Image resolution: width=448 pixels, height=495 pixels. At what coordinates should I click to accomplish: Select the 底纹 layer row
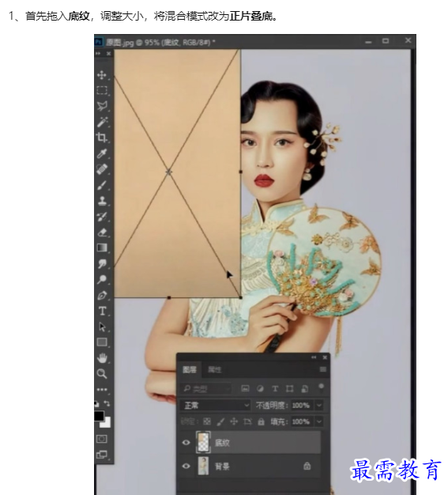(250, 443)
